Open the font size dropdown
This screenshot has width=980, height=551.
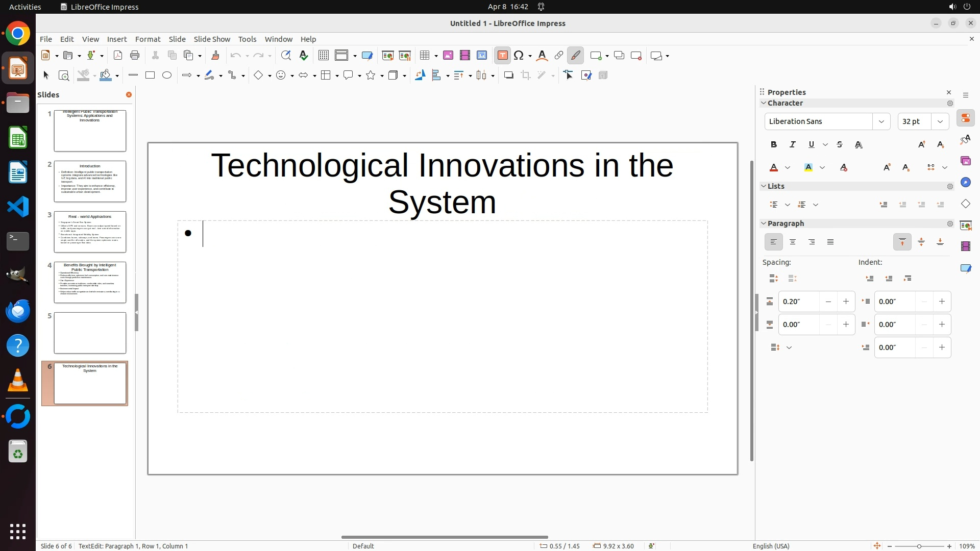pyautogui.click(x=940, y=121)
